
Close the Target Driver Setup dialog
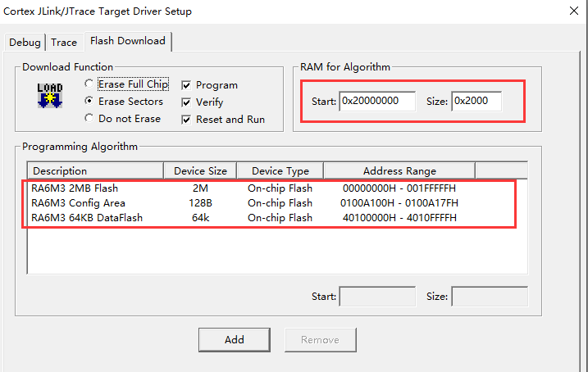click(572, 11)
